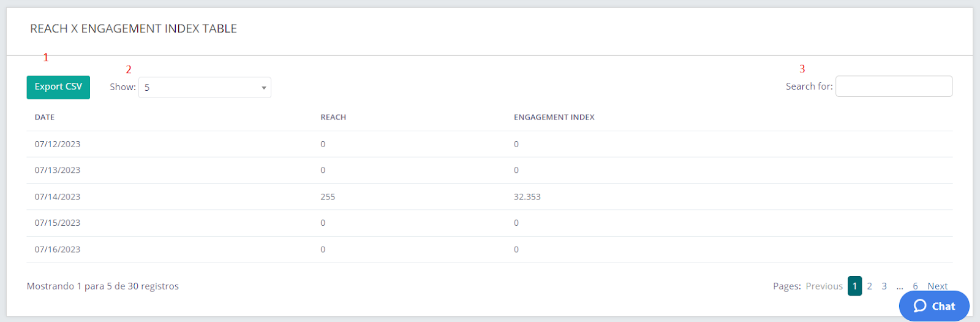Click the Export CSV button
The width and height of the screenshot is (980, 322).
(x=58, y=87)
